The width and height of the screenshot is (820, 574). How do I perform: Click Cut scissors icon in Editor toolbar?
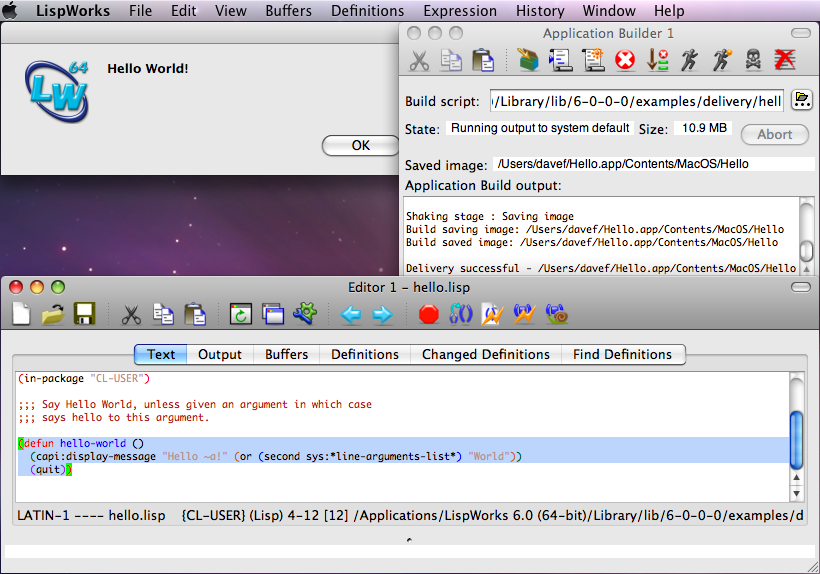(x=131, y=315)
